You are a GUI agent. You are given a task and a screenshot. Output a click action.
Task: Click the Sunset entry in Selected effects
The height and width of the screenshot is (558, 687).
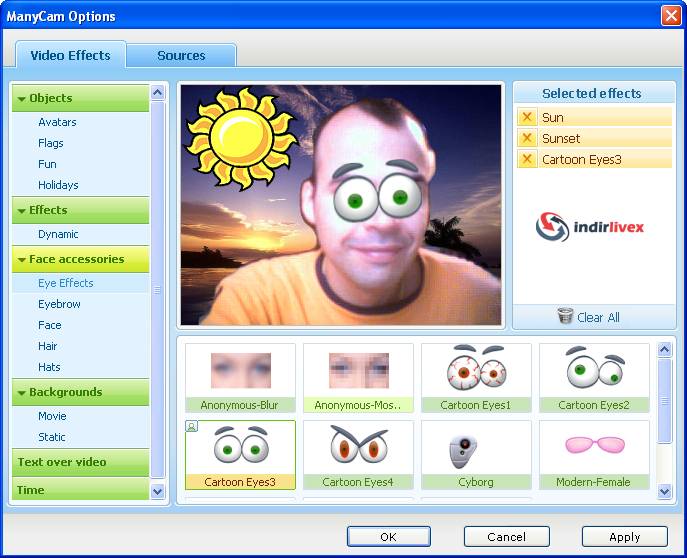[x=605, y=138]
